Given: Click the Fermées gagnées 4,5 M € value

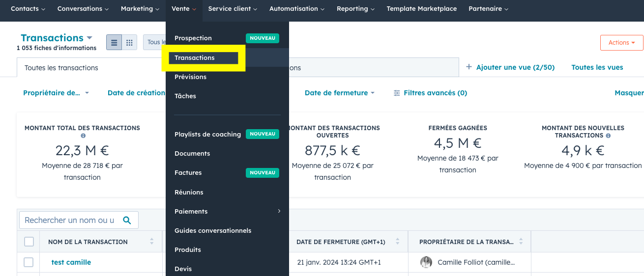Looking at the screenshot, I should [458, 143].
